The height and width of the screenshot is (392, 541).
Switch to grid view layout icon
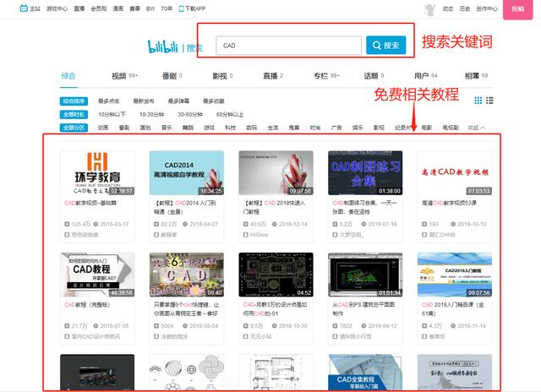coord(478,101)
